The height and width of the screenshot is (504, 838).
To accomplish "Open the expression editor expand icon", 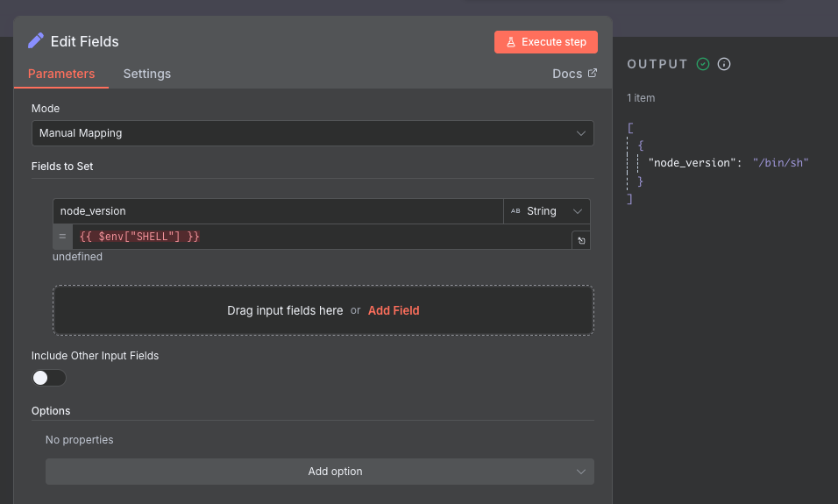I will (x=581, y=240).
